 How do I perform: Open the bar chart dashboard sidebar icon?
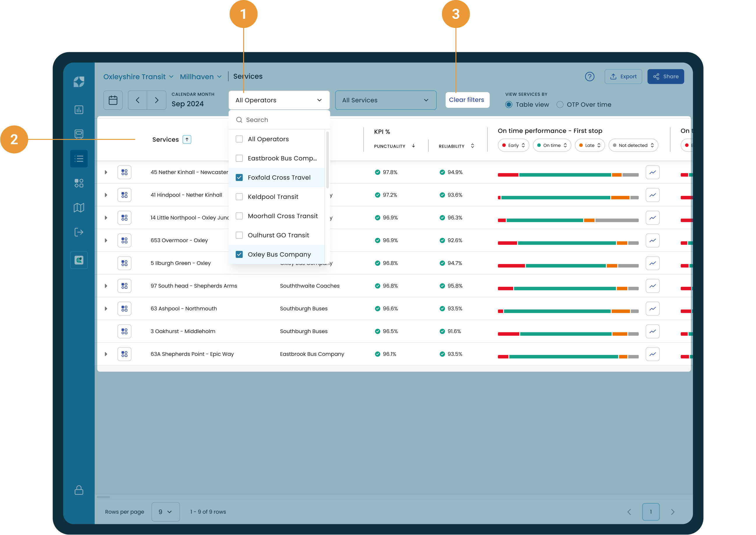pos(79,110)
